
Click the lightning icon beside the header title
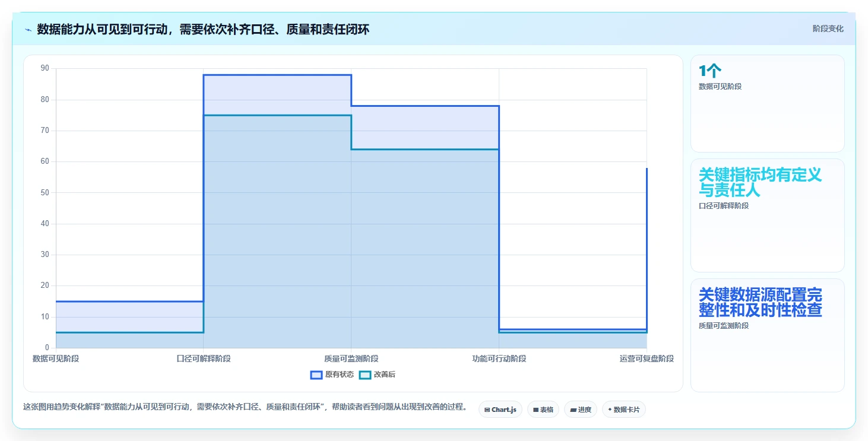tap(28, 30)
